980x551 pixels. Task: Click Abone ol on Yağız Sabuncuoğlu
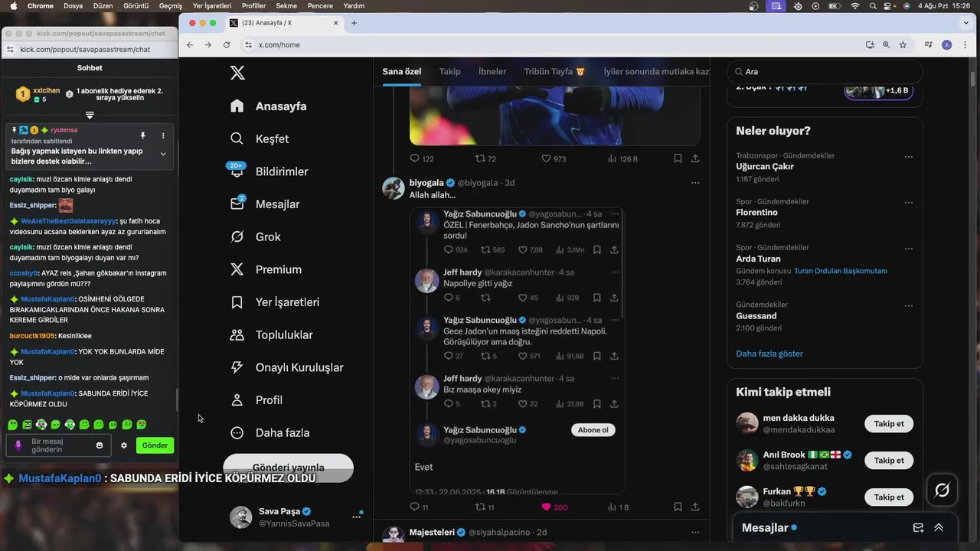click(593, 430)
